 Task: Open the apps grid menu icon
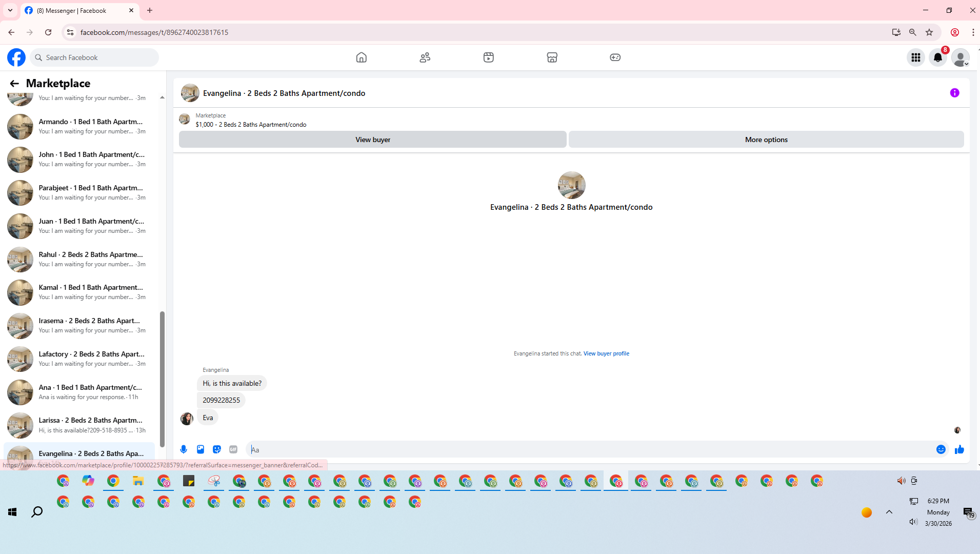(915, 57)
